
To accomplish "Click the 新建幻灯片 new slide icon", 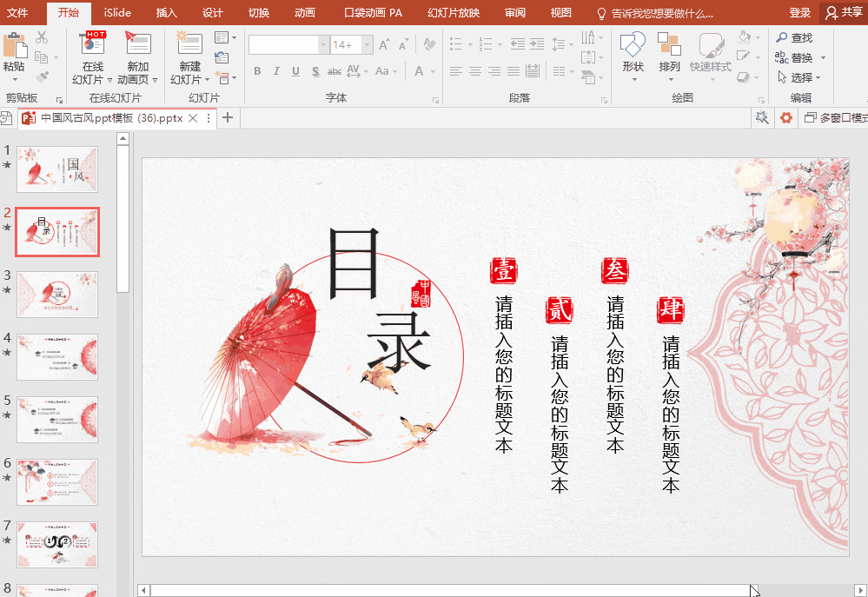I will coord(189,44).
